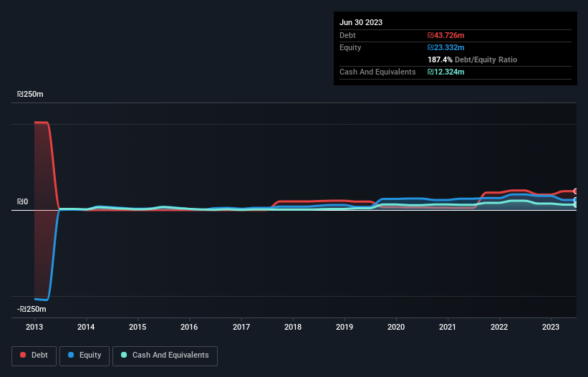
Task: Click the -₪250m y-axis label
Action: click(32, 309)
